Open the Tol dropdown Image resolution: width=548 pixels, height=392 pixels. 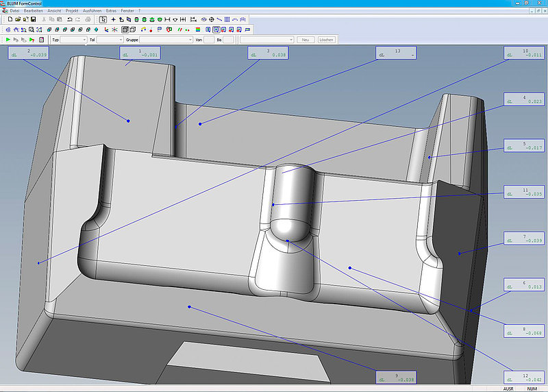click(x=110, y=40)
